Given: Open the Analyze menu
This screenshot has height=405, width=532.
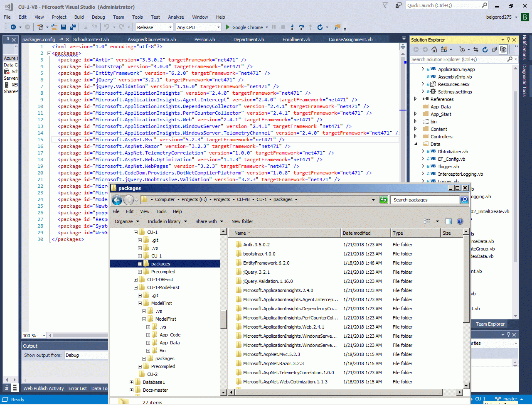Looking at the screenshot, I should [x=176, y=17].
